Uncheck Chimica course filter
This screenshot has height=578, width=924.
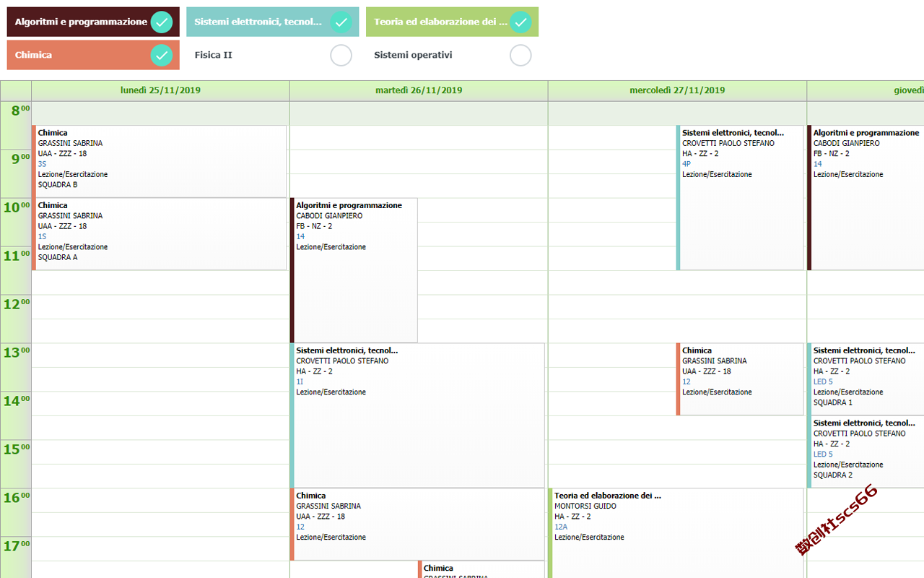click(x=162, y=55)
